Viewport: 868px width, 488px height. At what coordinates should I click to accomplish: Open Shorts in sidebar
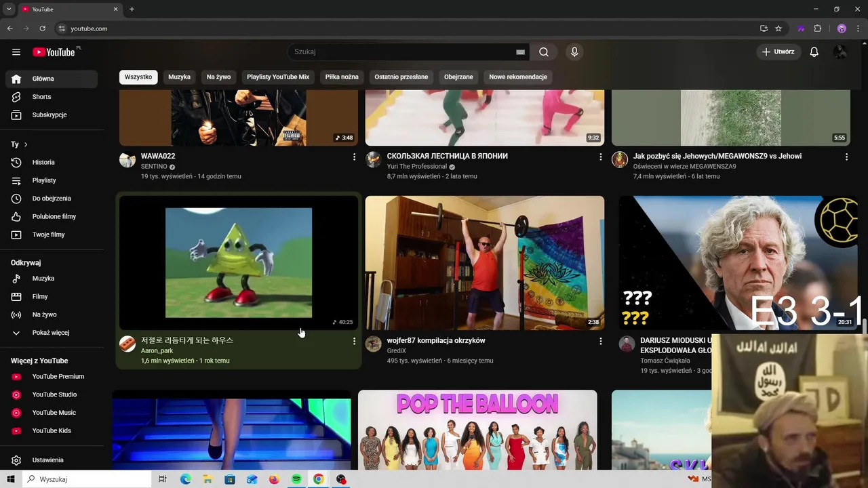click(52, 97)
